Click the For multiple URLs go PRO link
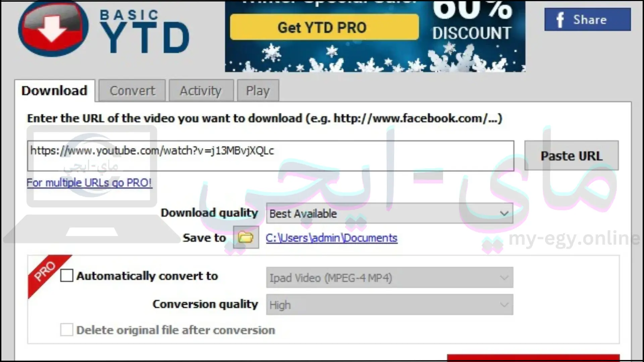644x362 pixels. click(x=89, y=183)
